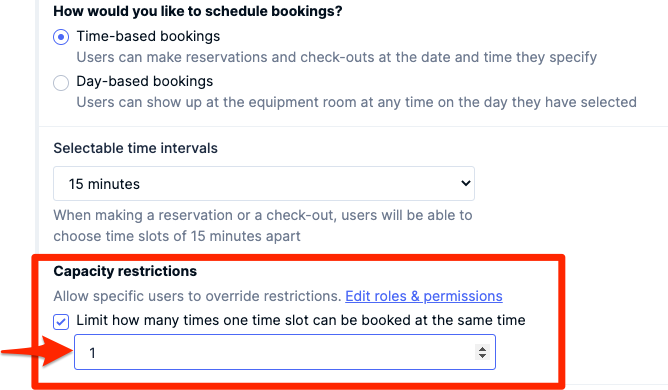This screenshot has height=390, width=668.
Task: Click the time slots helper text
Action: 263,225
